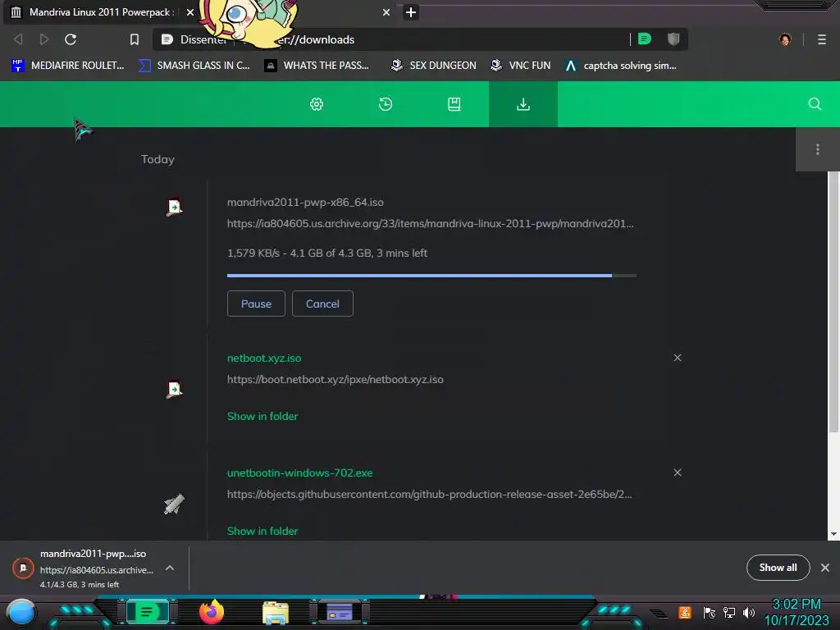The width and height of the screenshot is (840, 630).
Task: Cancel the mandriva2011 download
Action: pyautogui.click(x=322, y=304)
